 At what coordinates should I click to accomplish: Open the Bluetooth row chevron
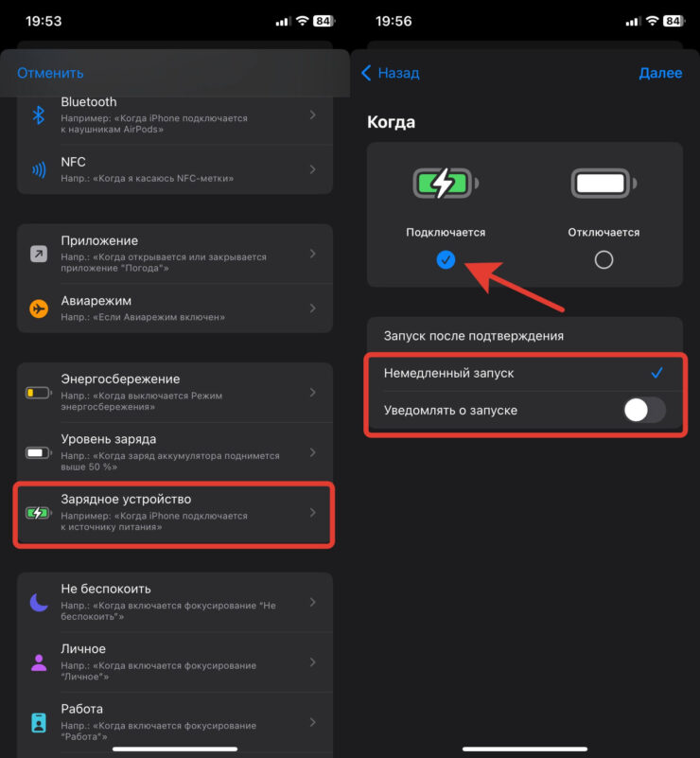pos(313,115)
